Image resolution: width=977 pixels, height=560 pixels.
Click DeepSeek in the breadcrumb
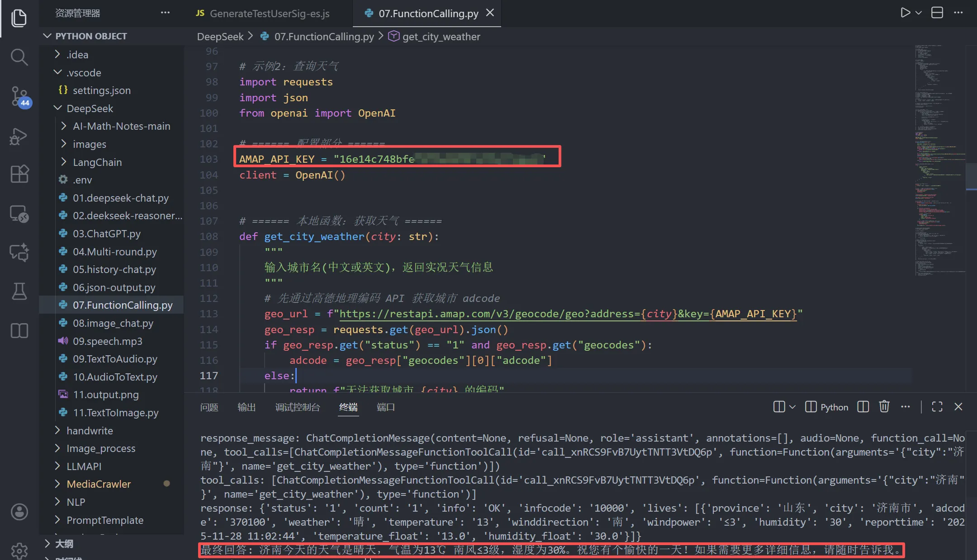click(x=220, y=37)
